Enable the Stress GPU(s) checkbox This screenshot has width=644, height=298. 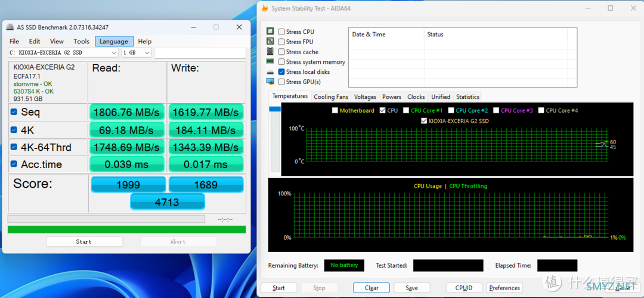(x=281, y=82)
